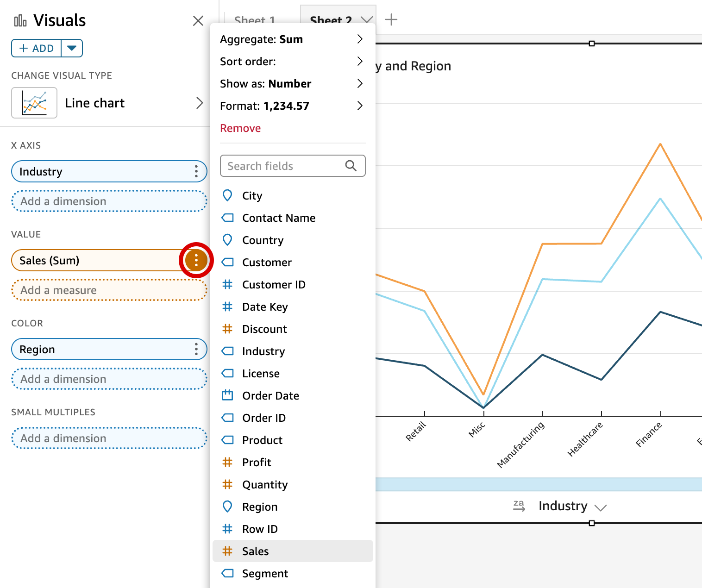The width and height of the screenshot is (702, 588).
Task: Click the Line chart thumbnail icon
Action: [x=34, y=103]
